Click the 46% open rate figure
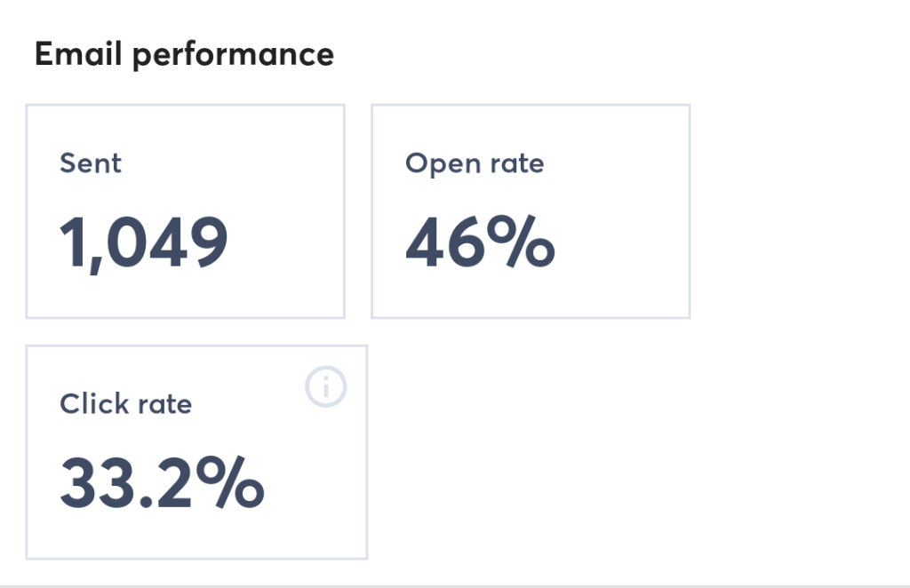Image resolution: width=910 pixels, height=588 pixels. click(480, 240)
